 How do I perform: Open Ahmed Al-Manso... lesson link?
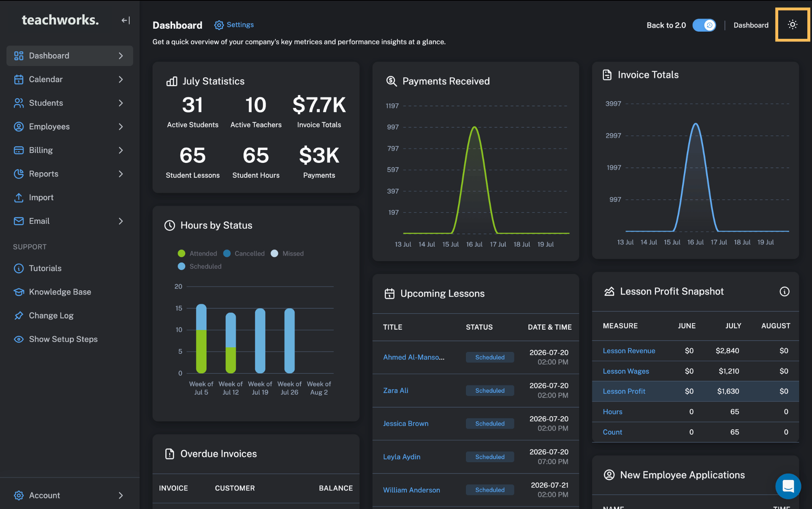tap(414, 357)
